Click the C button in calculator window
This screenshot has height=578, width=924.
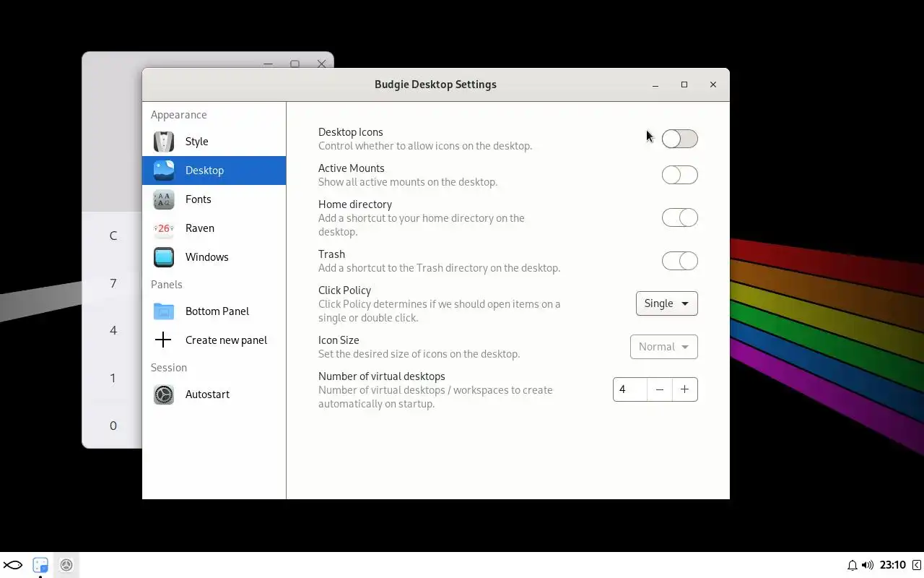[113, 236]
